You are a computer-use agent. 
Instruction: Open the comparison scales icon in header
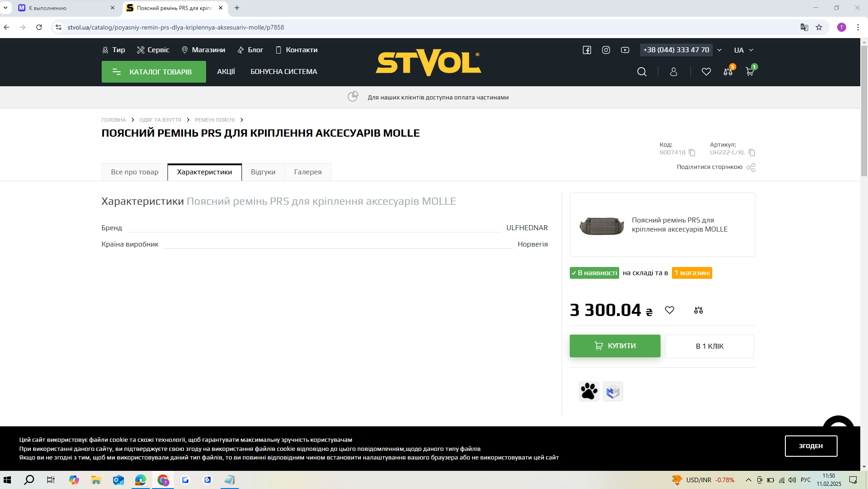coord(728,71)
